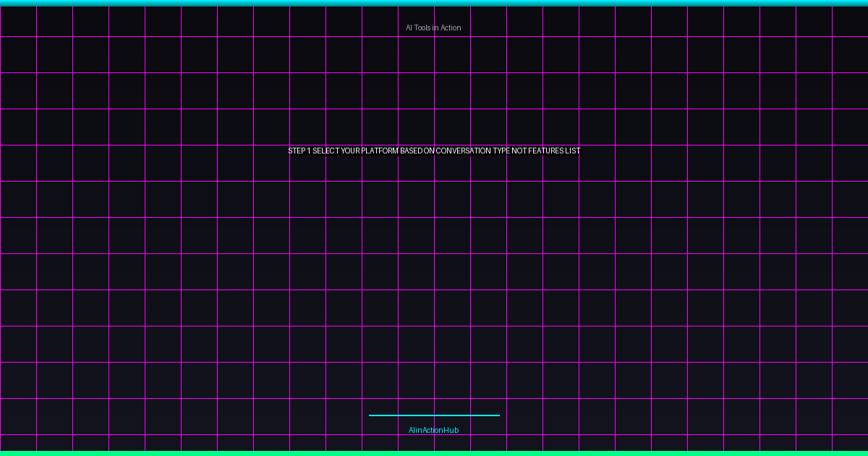This screenshot has width=868, height=456.
Task: Click the 'Hub' ending of the AIinActionHub label
Action: pyautogui.click(x=451, y=430)
